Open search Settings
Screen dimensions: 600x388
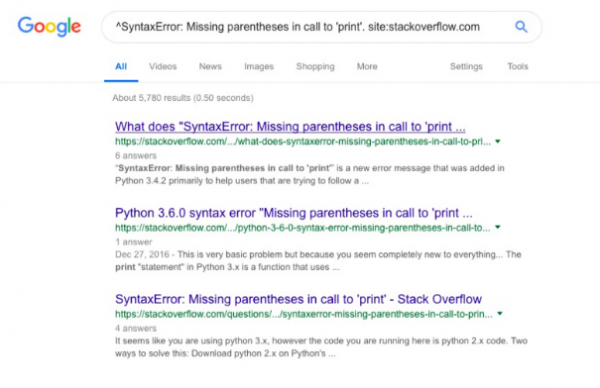coord(466,67)
